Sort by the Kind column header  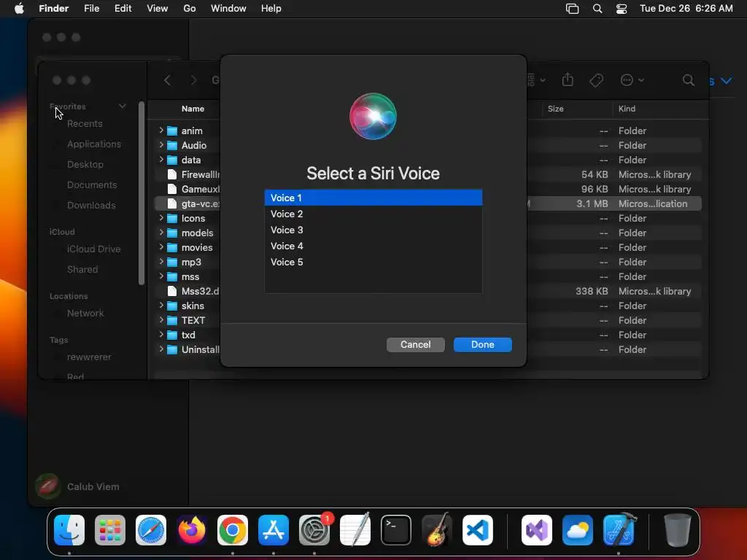pos(627,109)
